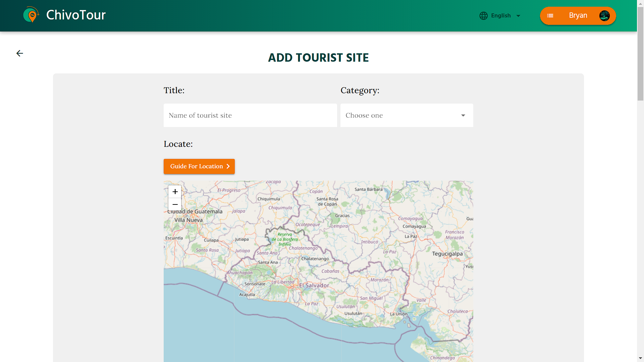This screenshot has width=644, height=362.
Task: Click the Guide For Location button
Action: tap(199, 167)
